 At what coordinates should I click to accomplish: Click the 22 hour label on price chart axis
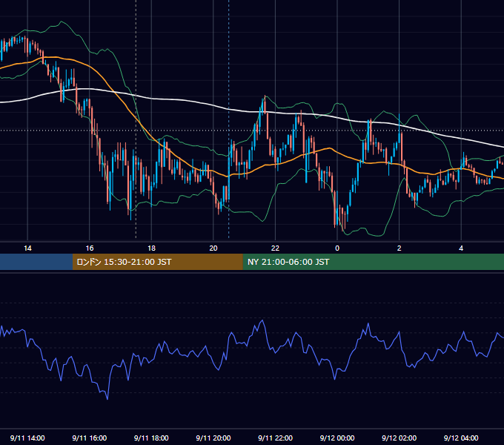pos(275,248)
